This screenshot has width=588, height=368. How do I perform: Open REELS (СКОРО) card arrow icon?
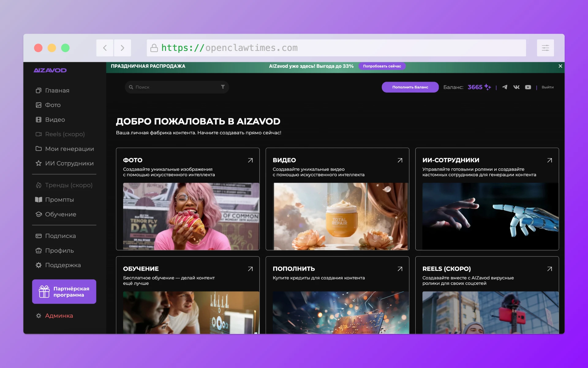click(550, 269)
